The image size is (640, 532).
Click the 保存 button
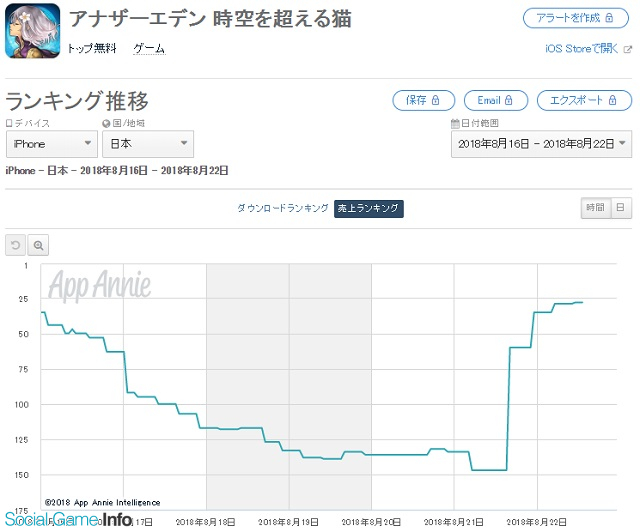(424, 100)
